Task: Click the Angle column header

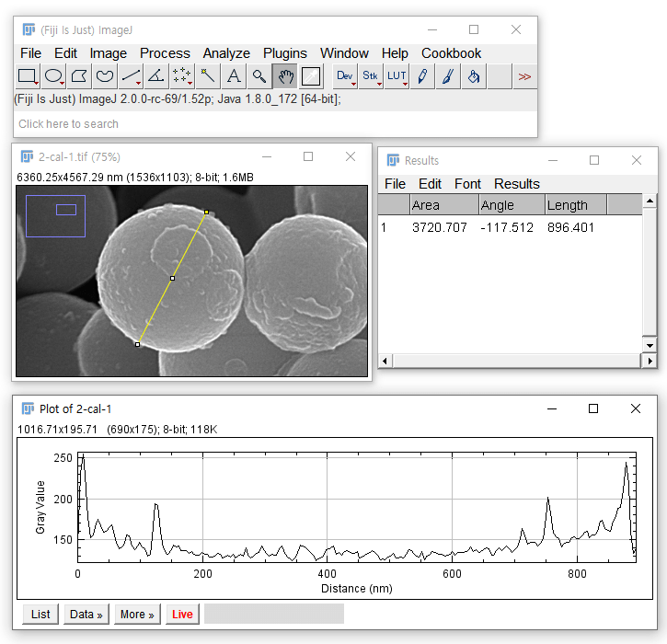Action: click(512, 205)
